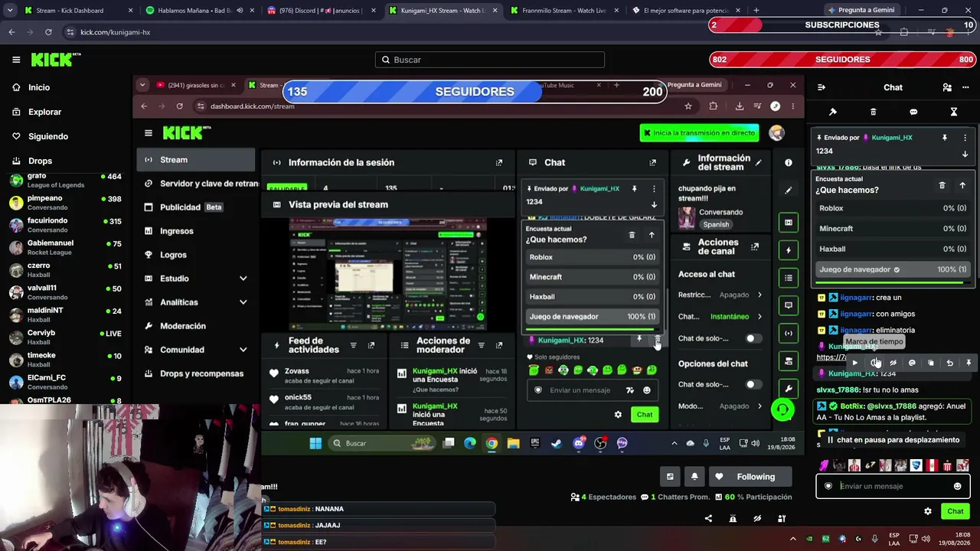Select Juego de navegador in the right chat poll
This screenshot has height=551, width=980.
click(893, 269)
